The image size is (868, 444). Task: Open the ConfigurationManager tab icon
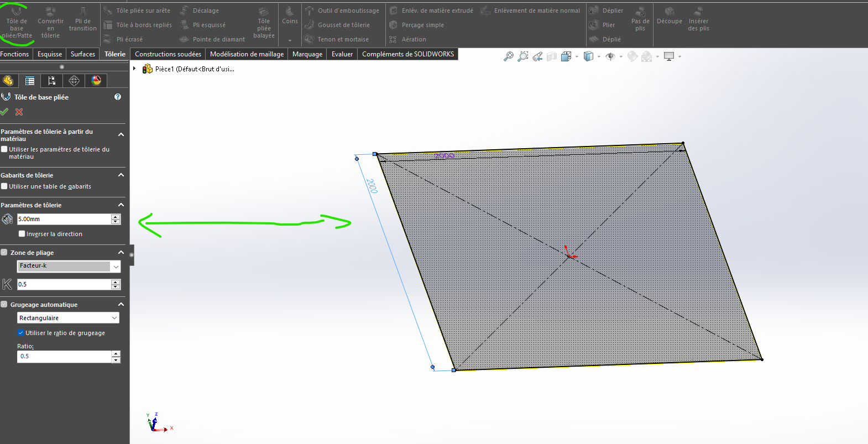(x=52, y=81)
